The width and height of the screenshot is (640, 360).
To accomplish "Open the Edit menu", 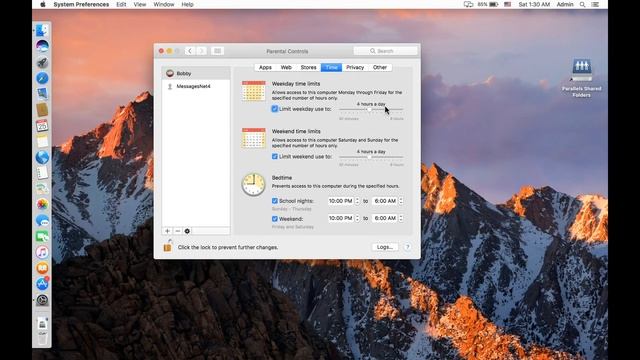I will coord(121,4).
